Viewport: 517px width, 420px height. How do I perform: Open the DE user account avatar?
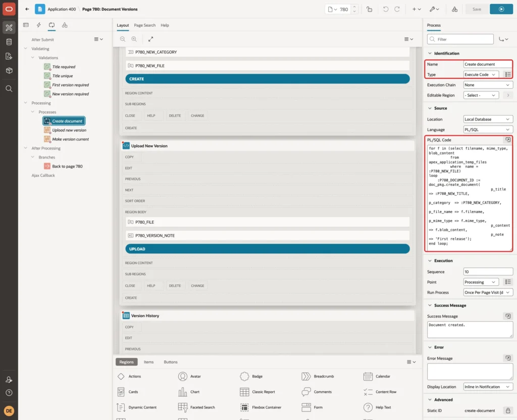tap(9, 411)
